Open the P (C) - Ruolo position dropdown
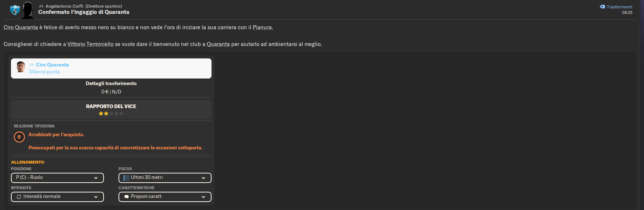 pyautogui.click(x=57, y=178)
